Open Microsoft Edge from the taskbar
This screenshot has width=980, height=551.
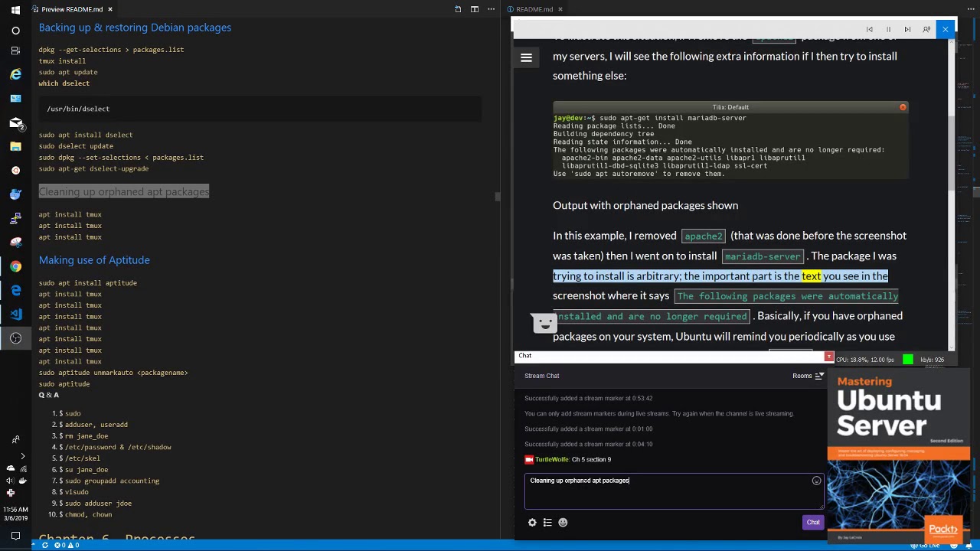tap(15, 290)
